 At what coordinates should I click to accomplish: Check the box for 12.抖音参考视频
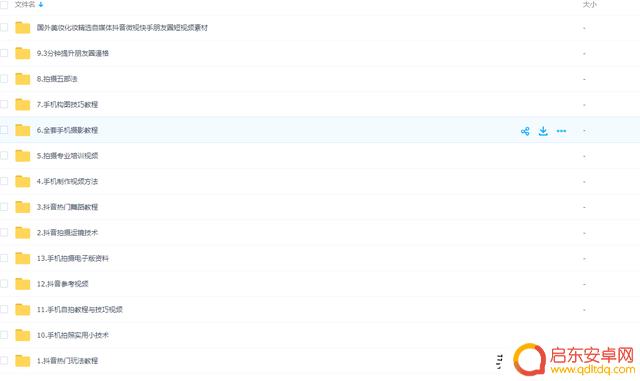[4, 283]
